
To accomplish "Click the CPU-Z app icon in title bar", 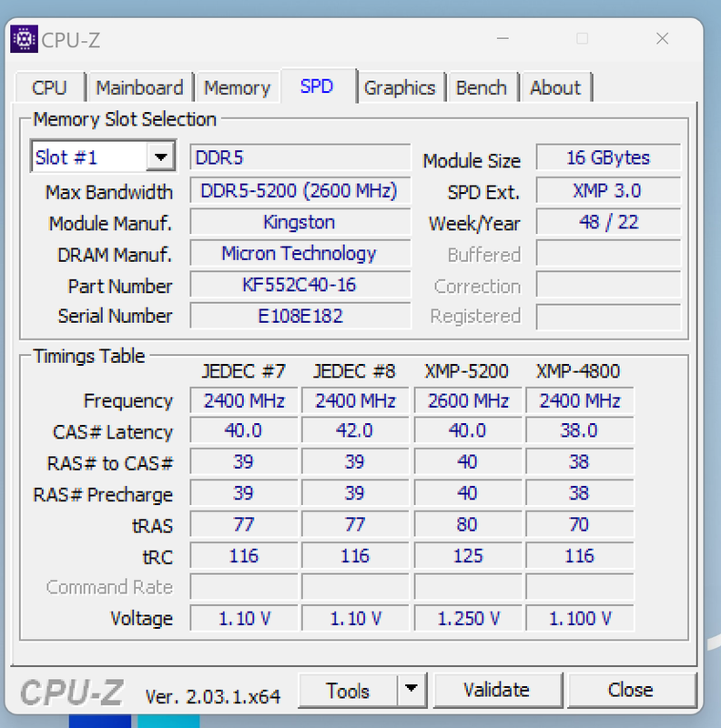I will [25, 39].
